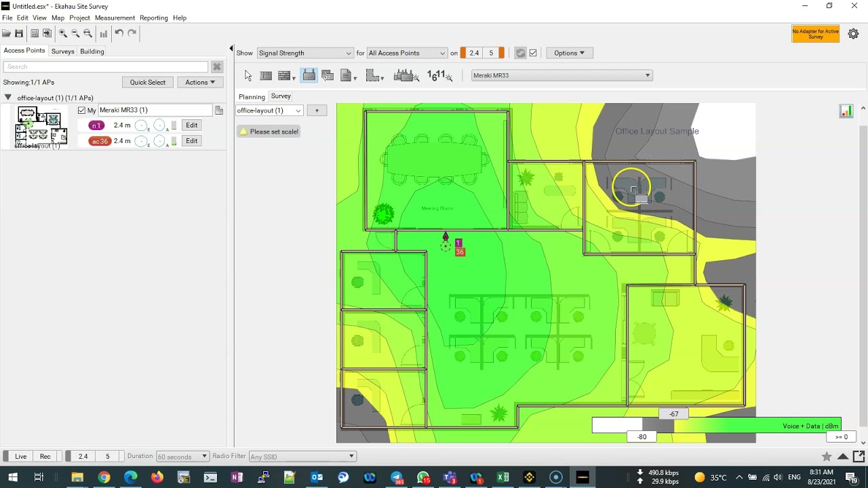Screen dimensions: 868x488
Task: Switch to Live mode in bottom bar
Action: (21, 456)
